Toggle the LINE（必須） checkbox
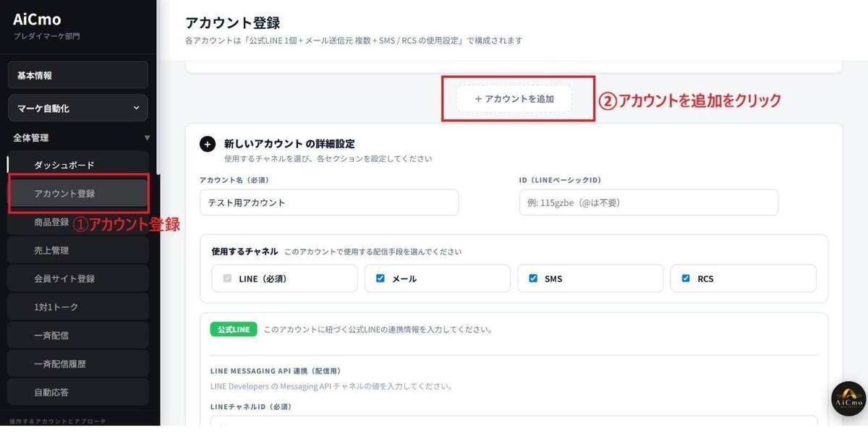Image resolution: width=868 pixels, height=441 pixels. [x=229, y=278]
